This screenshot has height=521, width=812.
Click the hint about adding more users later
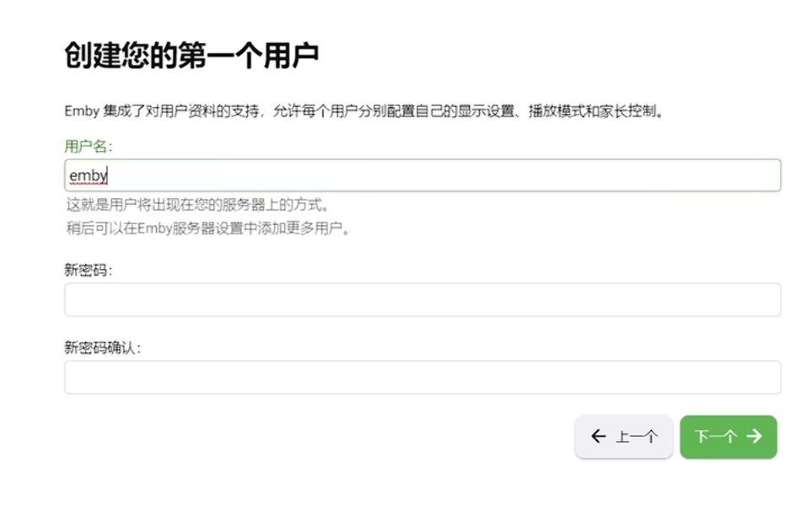pos(209,228)
